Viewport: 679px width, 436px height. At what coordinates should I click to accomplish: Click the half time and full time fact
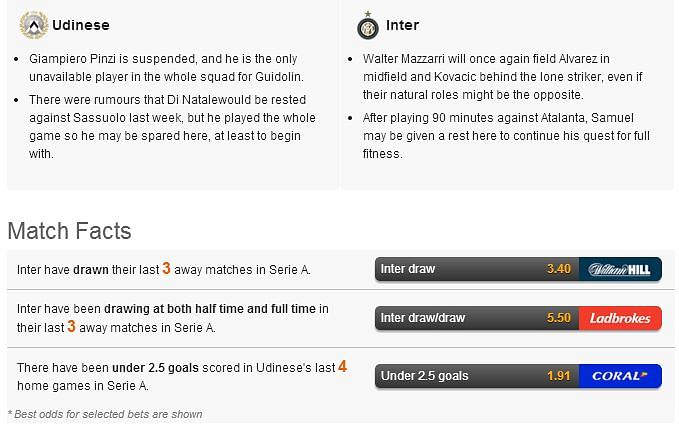[173, 318]
